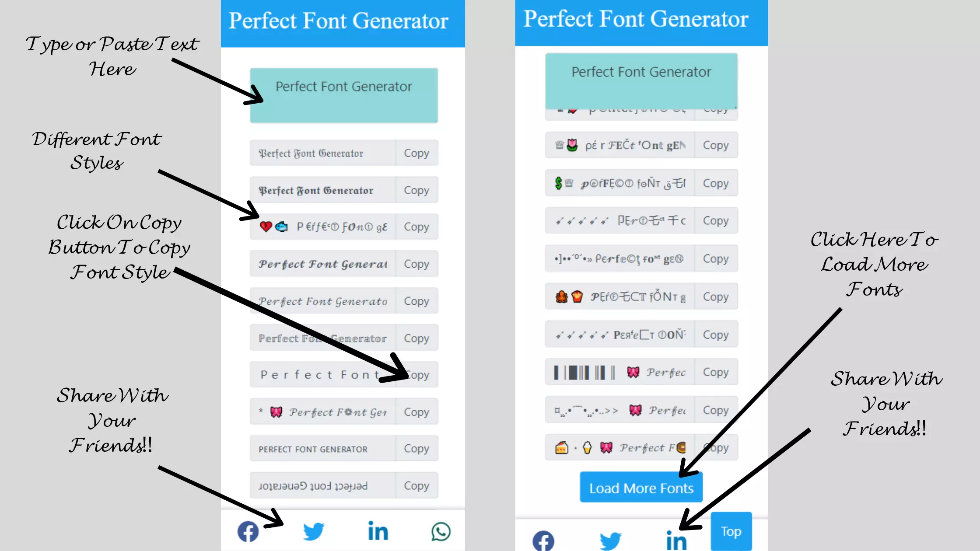Click Copy for decorative emoji font row
The image size is (980, 551).
pyautogui.click(x=416, y=227)
